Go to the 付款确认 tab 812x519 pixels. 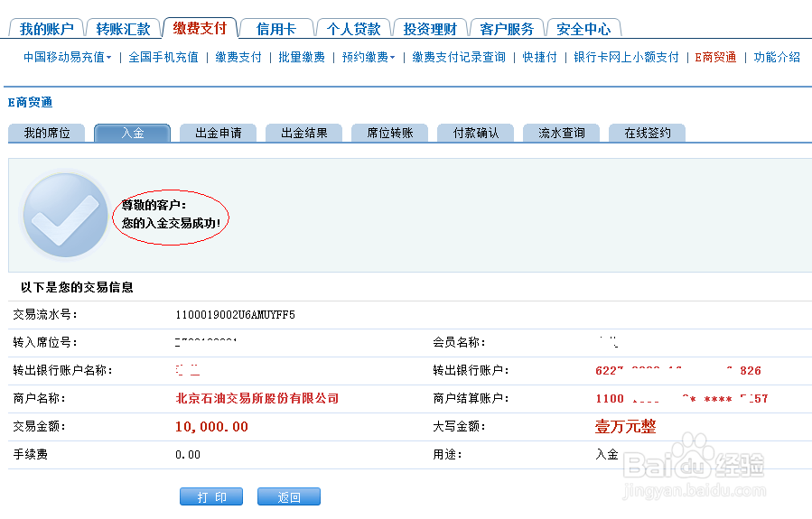tap(476, 133)
